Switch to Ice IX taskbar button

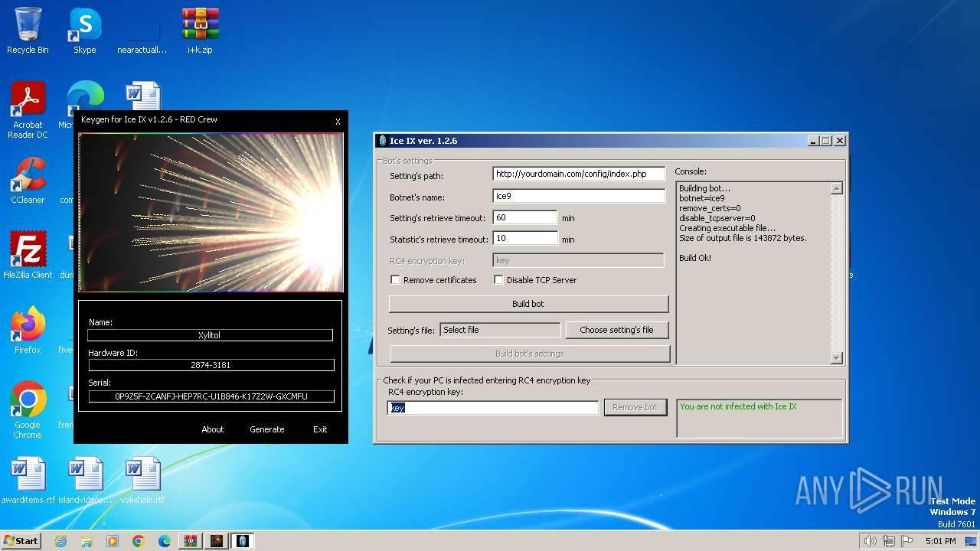[x=243, y=541]
